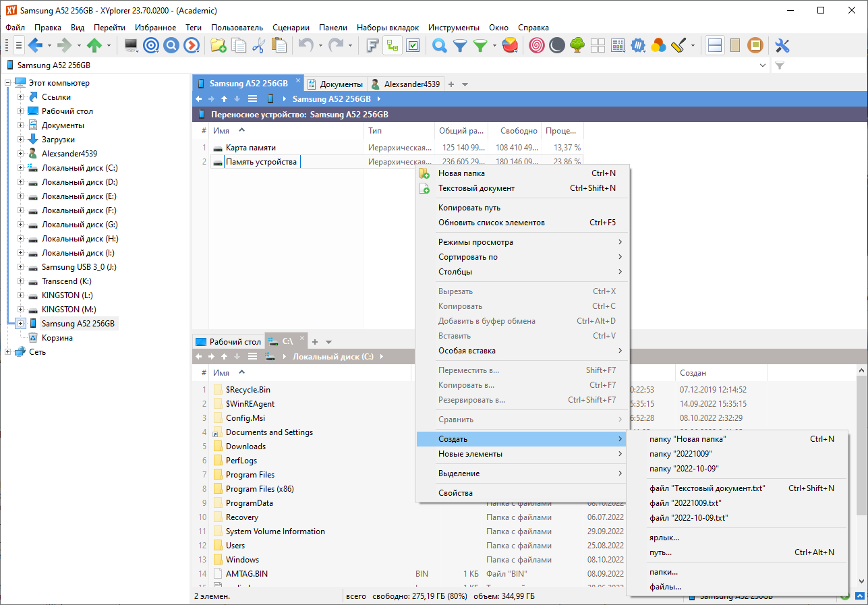868x605 pixels.
Task: Open Режимы просмотра submenu
Action: 522,242
